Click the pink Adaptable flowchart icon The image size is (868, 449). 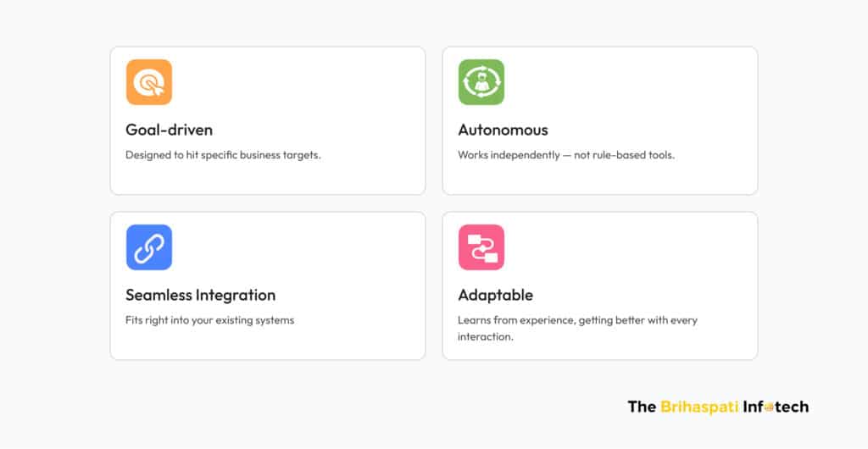(x=481, y=247)
